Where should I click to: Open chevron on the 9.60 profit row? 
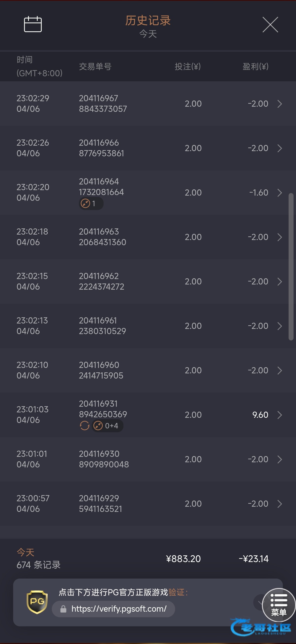click(279, 415)
